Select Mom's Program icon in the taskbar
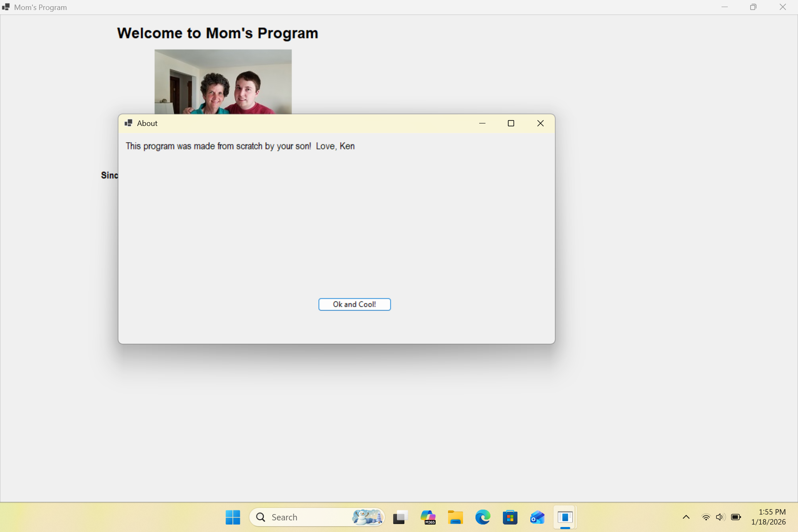798x532 pixels. [x=565, y=517]
